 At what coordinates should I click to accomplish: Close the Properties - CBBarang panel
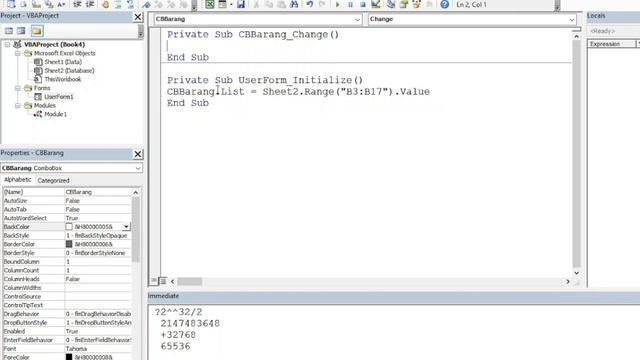138,154
